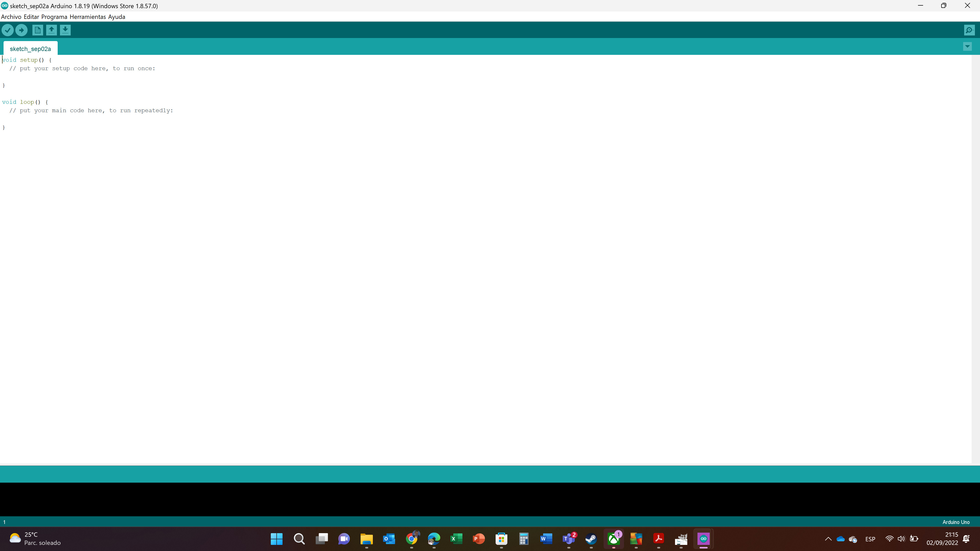
Task: Select the sketch_sep02a tab
Action: pos(30,49)
